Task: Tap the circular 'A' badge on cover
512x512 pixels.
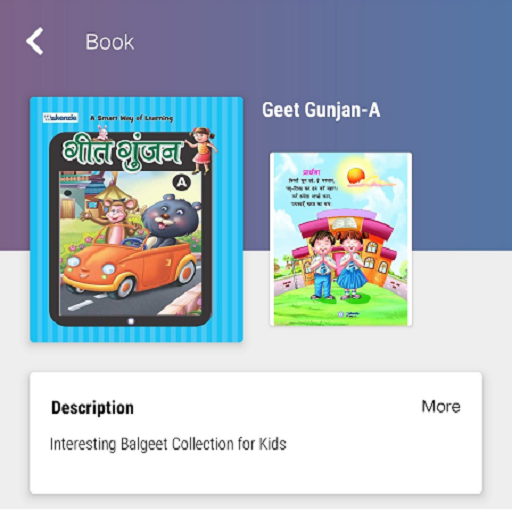Action: coord(182,183)
